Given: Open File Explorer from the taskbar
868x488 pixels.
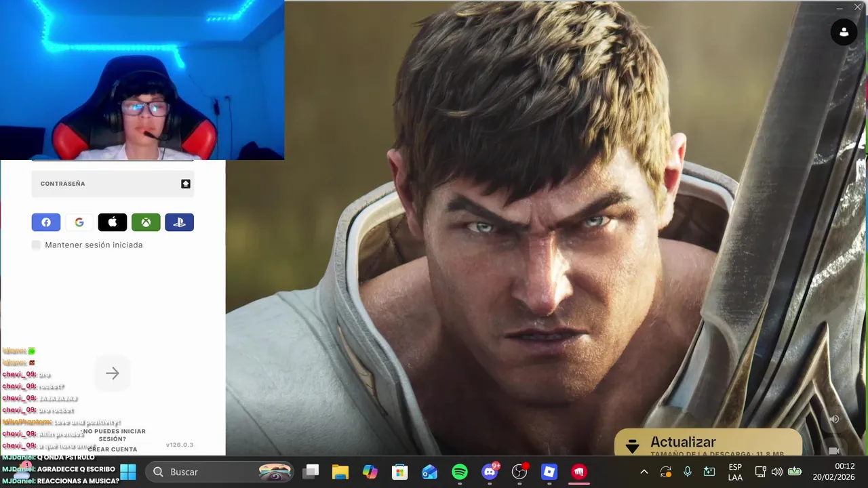Looking at the screenshot, I should (340, 472).
